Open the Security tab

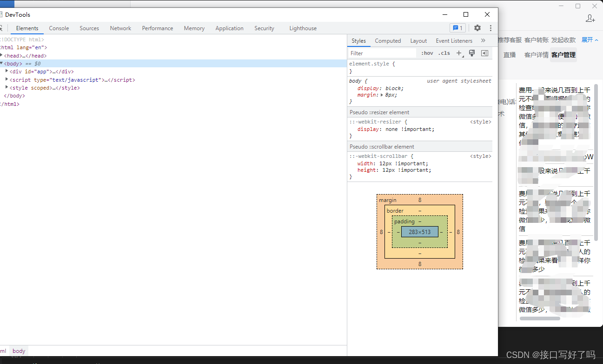click(x=264, y=28)
